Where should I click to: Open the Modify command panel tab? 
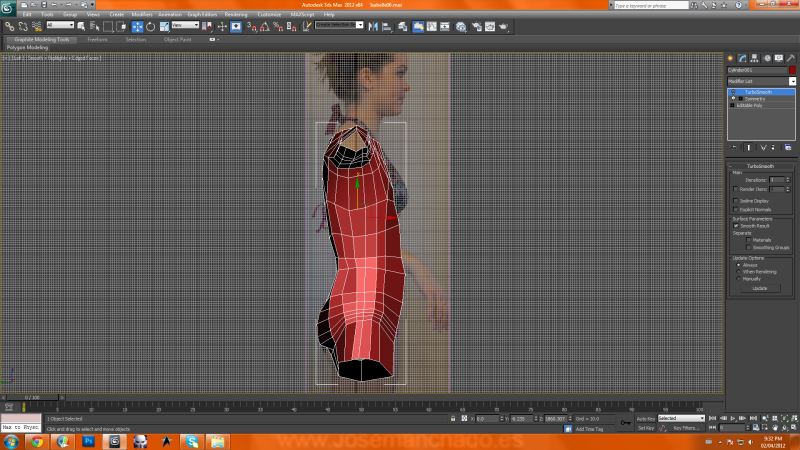(742, 58)
